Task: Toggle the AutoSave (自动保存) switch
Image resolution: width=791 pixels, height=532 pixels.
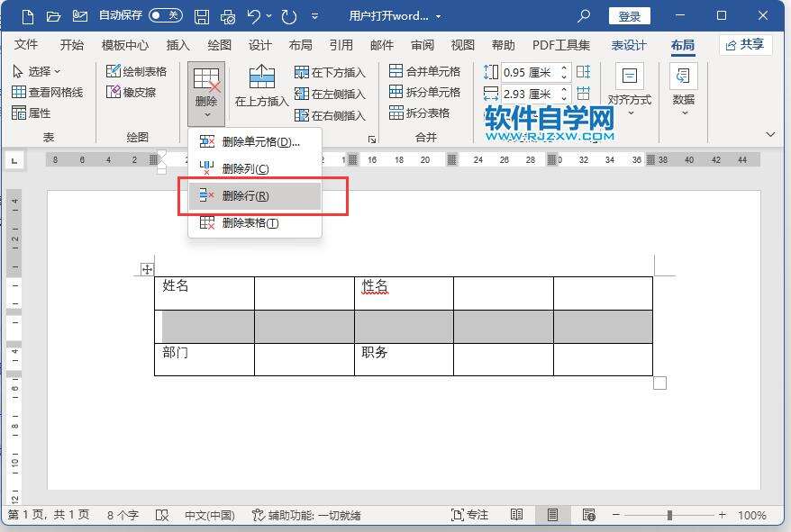Action: (165, 16)
